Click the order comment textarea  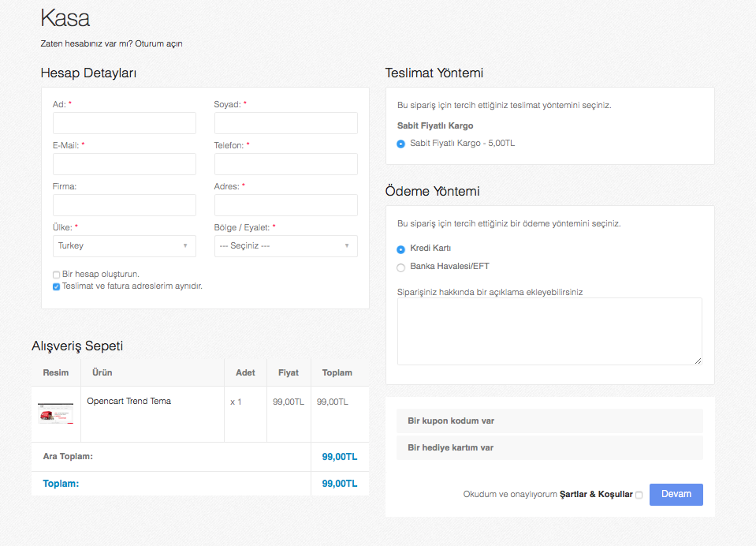click(x=549, y=331)
